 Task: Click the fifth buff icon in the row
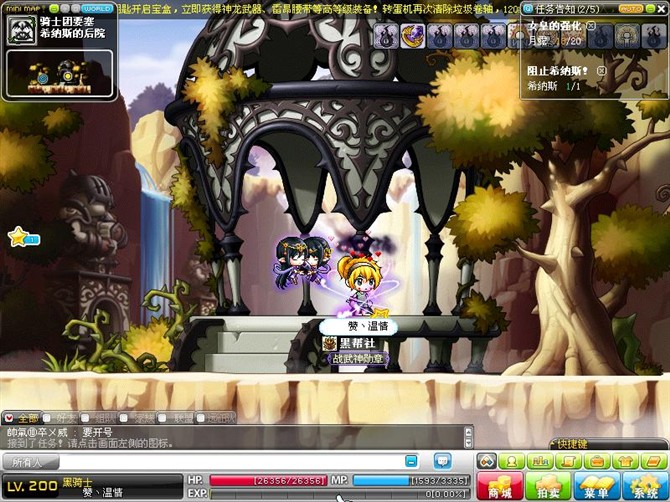[x=493, y=35]
